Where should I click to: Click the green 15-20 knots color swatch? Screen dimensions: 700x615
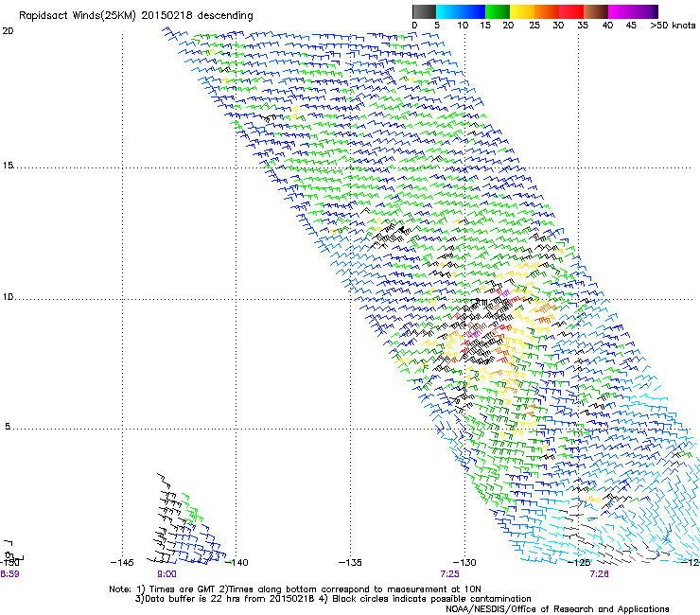(498, 11)
